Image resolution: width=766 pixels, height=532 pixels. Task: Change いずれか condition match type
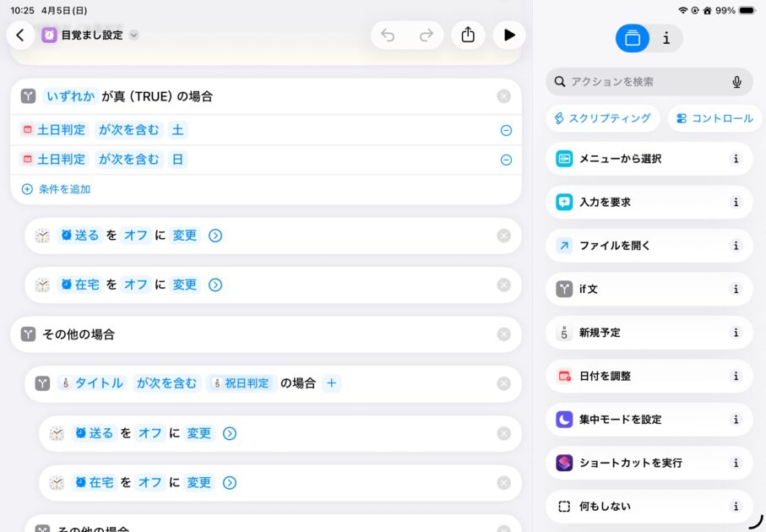pos(70,96)
